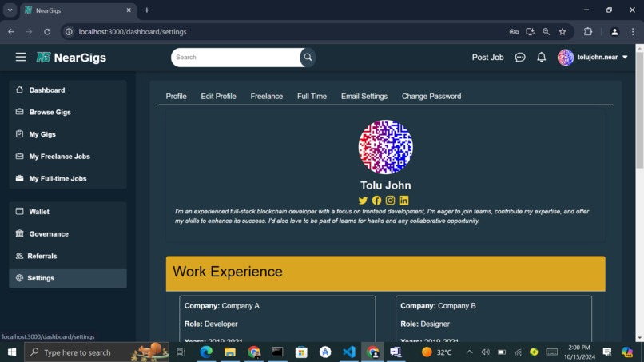Screen dimensions: 644x362
Task: Click the taskbar volume icon
Action: [x=486, y=352]
